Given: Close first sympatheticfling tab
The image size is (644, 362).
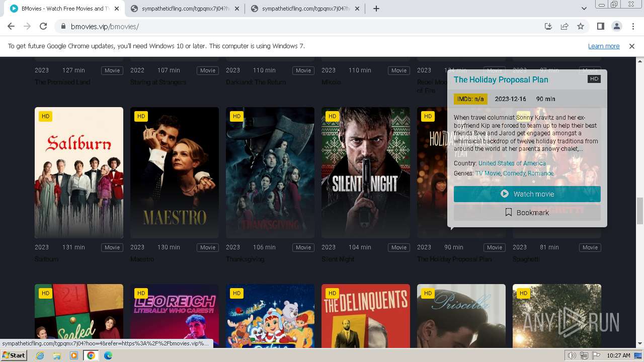Looking at the screenshot, I should [237, 9].
